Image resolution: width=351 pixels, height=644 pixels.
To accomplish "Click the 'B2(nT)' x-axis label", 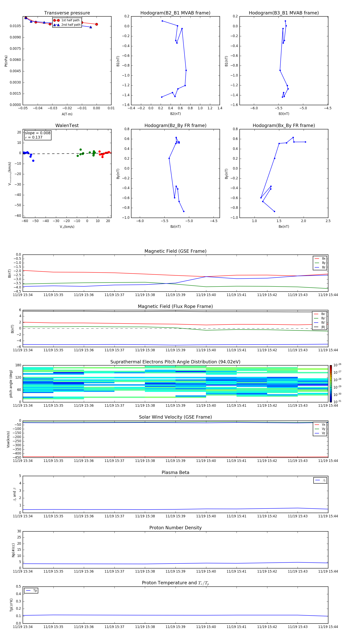I will 175,114.
